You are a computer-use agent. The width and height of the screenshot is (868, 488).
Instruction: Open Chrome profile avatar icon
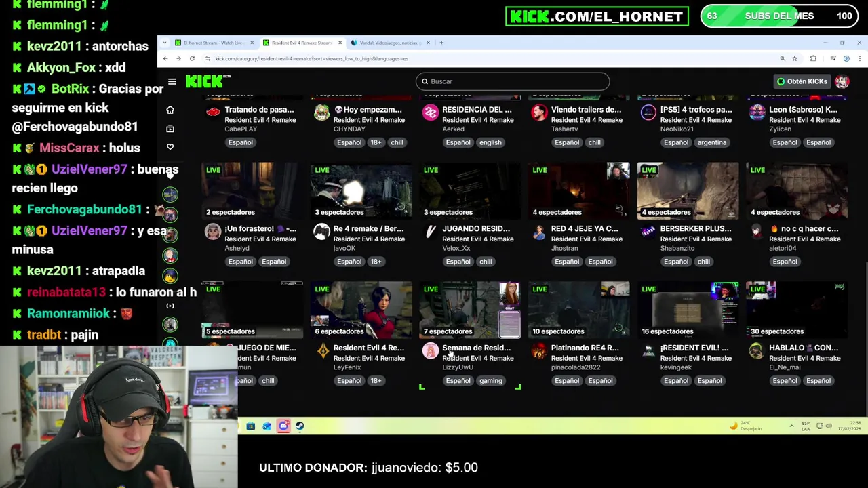[x=846, y=59]
